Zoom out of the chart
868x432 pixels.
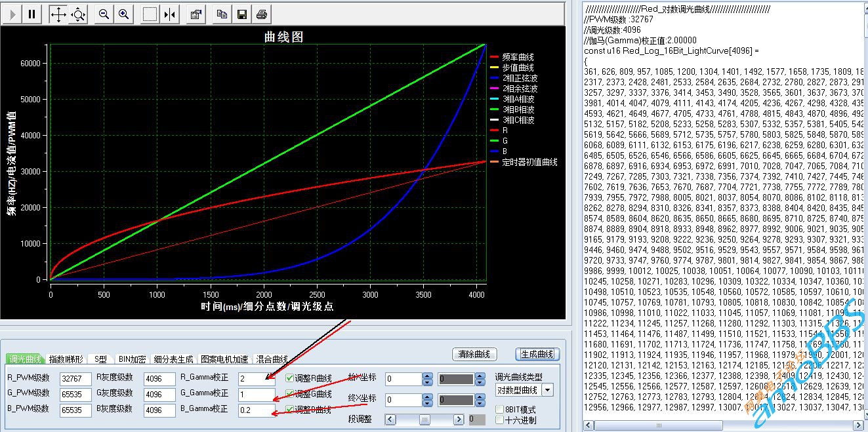[104, 14]
